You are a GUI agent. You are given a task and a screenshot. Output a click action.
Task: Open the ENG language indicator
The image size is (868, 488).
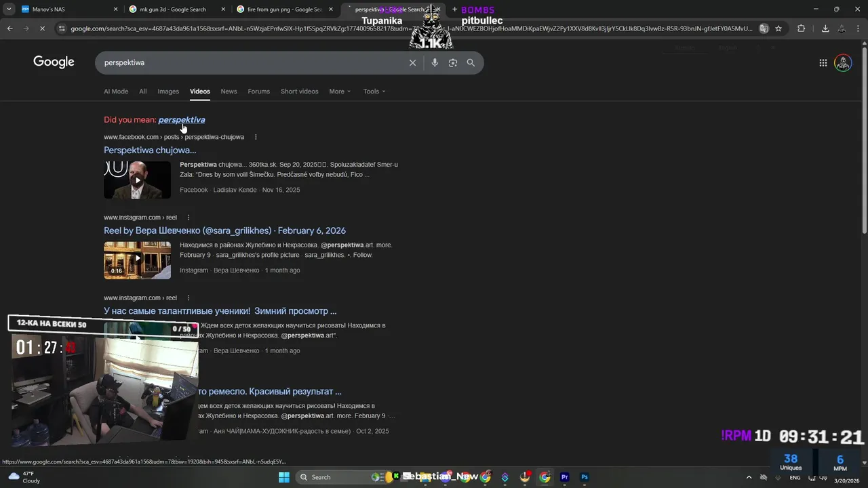point(795,477)
